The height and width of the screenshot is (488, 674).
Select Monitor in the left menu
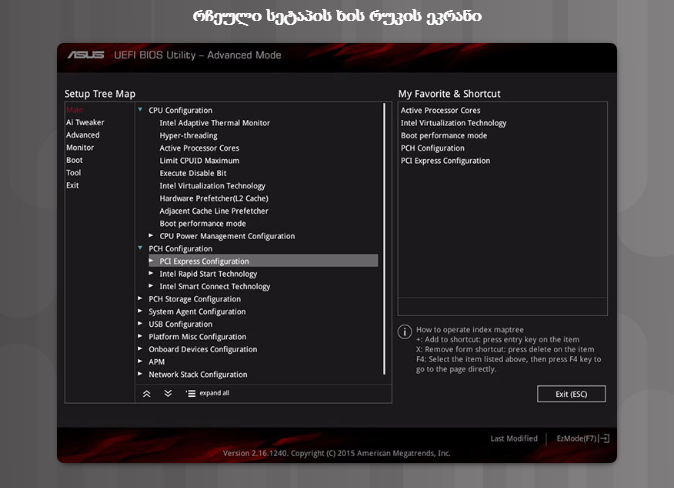pyautogui.click(x=80, y=147)
